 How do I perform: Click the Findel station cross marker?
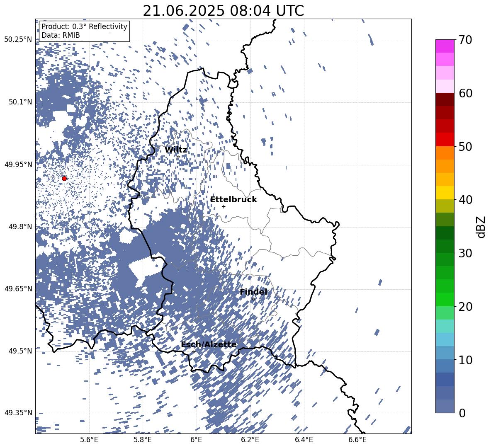tap(253, 299)
